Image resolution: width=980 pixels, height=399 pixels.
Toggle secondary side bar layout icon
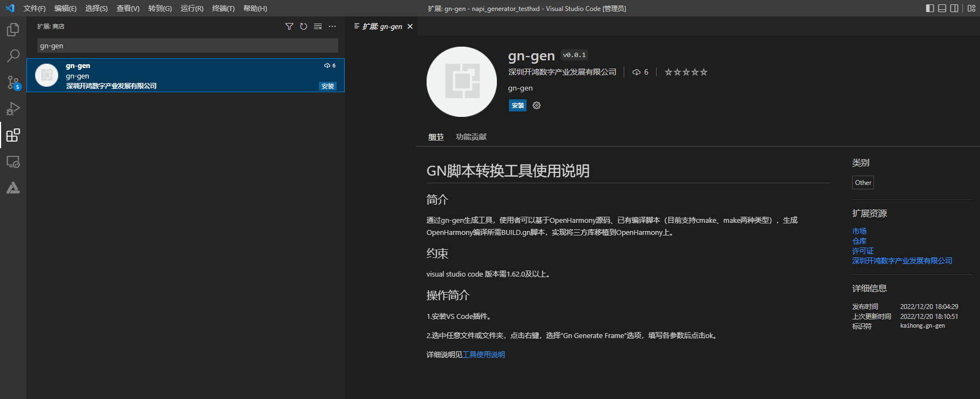(954, 8)
